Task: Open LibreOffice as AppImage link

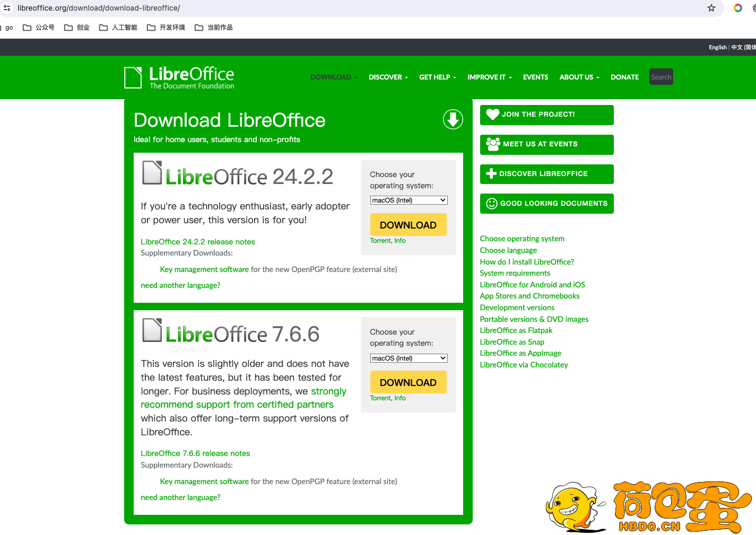Action: tap(520, 353)
